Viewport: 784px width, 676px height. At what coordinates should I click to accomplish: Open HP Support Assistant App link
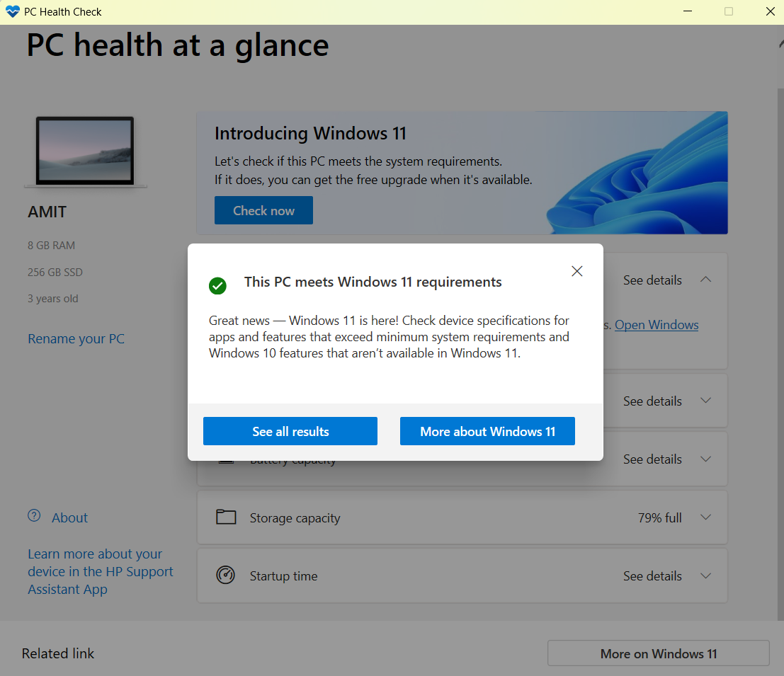[x=100, y=571]
